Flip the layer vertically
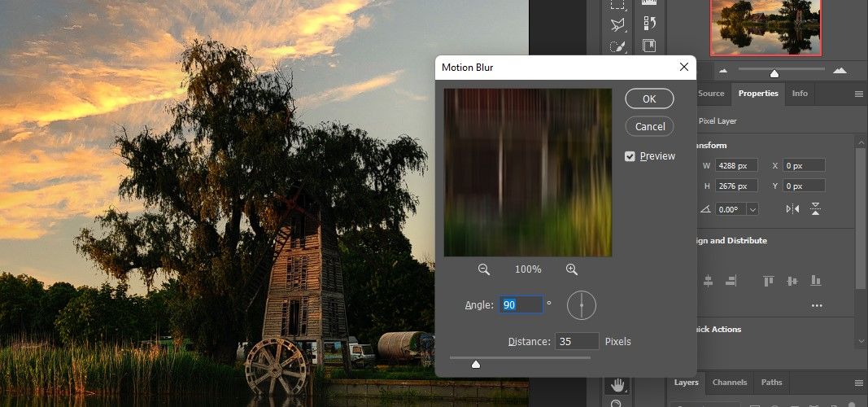Image resolution: width=868 pixels, height=407 pixels. pyautogui.click(x=815, y=208)
